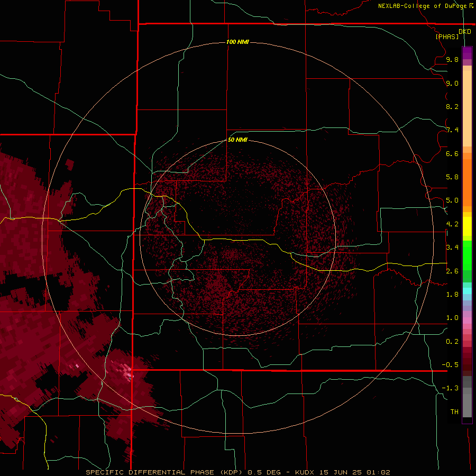Select the 7.4 scale label
The width and height of the screenshot is (476, 476).
[452, 130]
